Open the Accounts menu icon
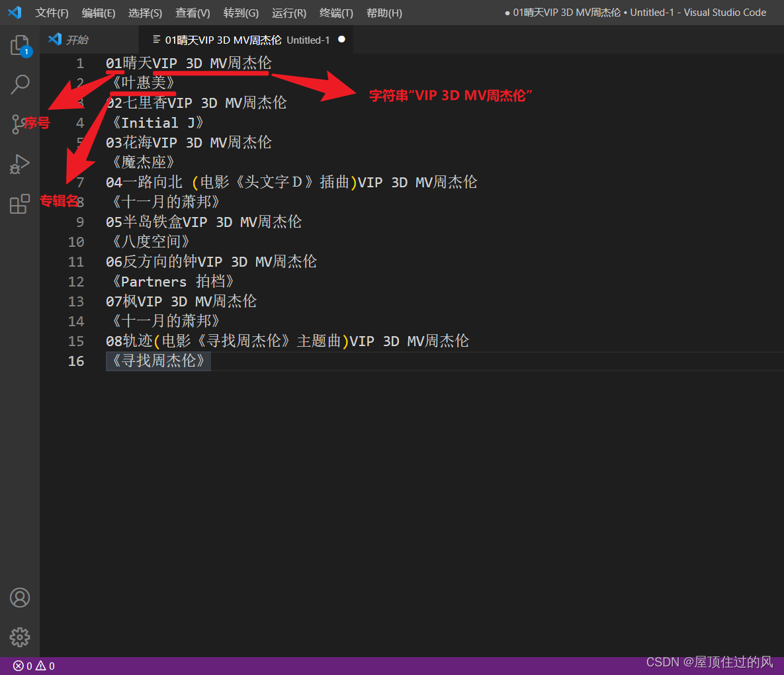Viewport: 784px width, 675px height. (20, 598)
